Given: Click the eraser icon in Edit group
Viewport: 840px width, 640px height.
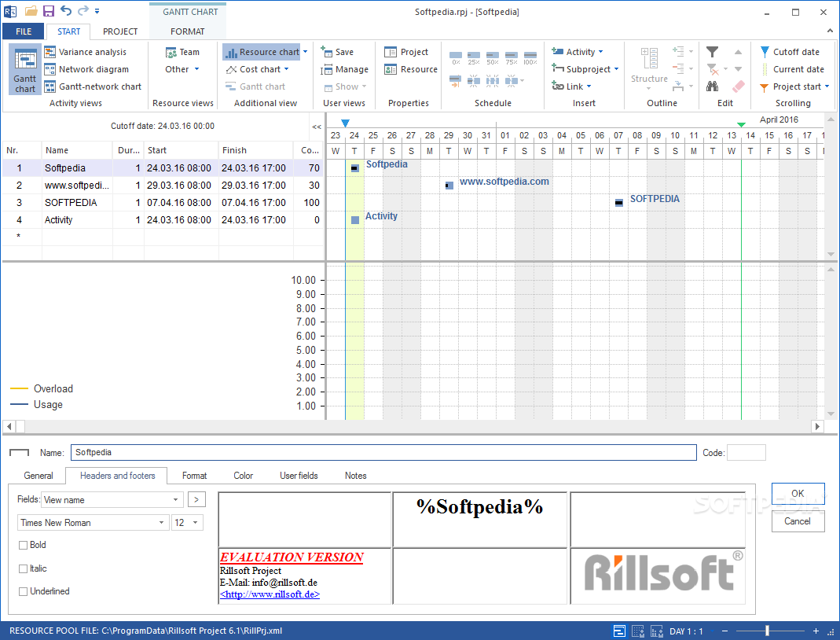Looking at the screenshot, I should [738, 86].
